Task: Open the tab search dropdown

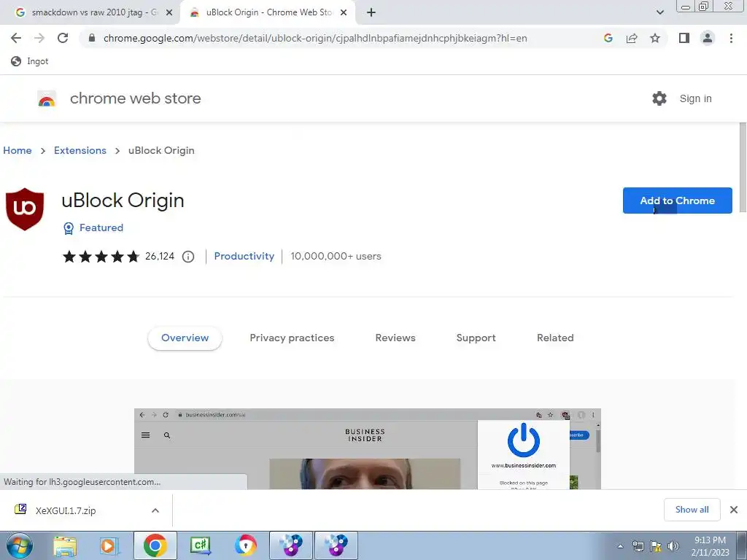Action: [x=659, y=12]
